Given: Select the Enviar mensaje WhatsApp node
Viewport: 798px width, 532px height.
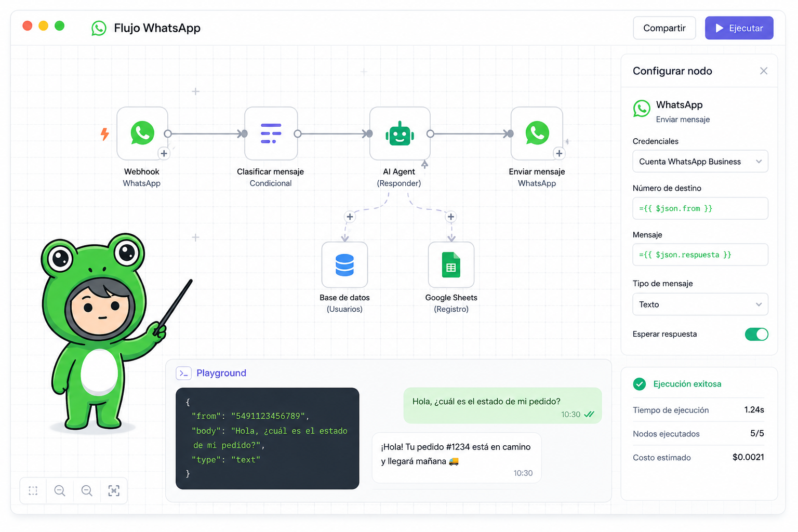Looking at the screenshot, I should pyautogui.click(x=537, y=134).
